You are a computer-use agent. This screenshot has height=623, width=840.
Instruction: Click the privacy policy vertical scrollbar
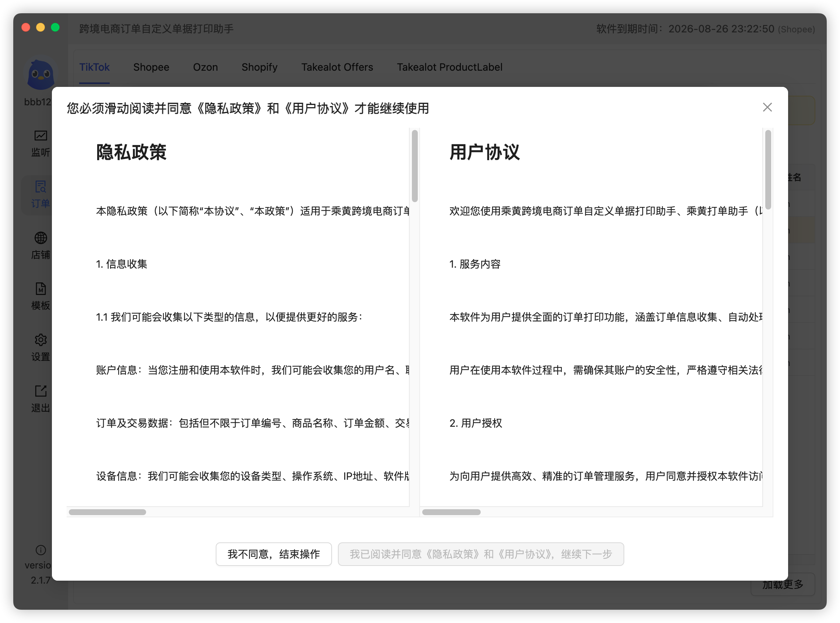click(x=415, y=166)
